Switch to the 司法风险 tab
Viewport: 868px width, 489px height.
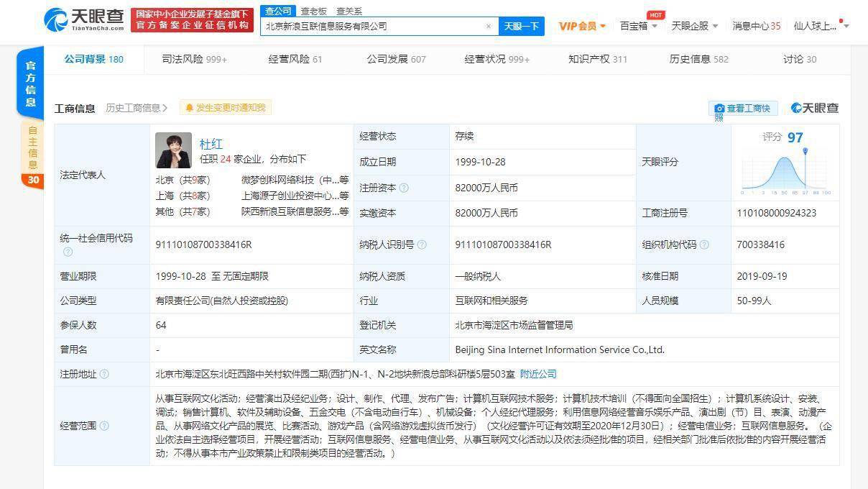[x=194, y=59]
